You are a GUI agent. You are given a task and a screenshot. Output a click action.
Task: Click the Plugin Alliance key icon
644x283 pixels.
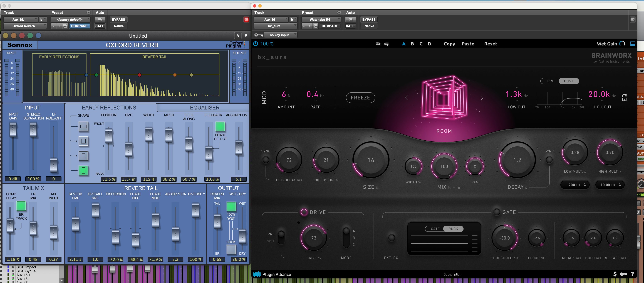(x=623, y=274)
